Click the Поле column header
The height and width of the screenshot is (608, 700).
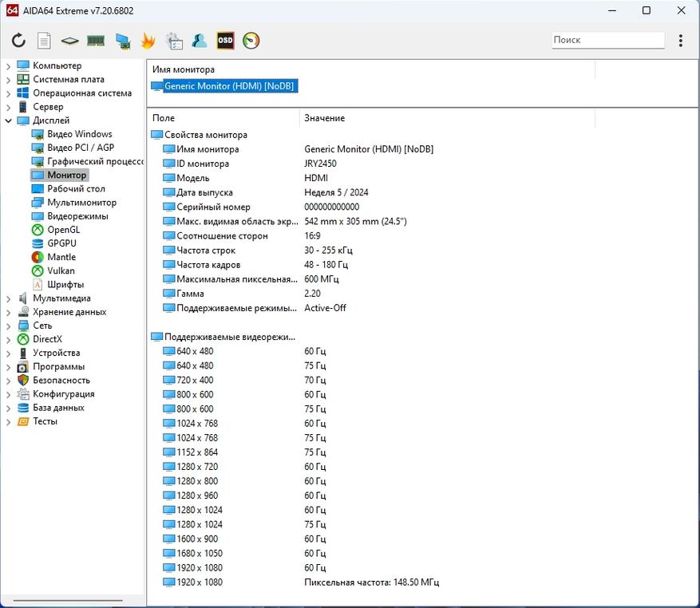coord(164,118)
